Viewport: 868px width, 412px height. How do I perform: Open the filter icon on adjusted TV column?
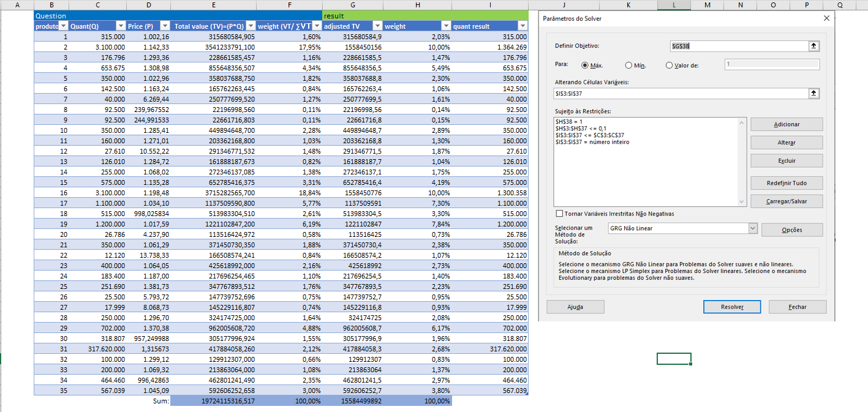click(x=377, y=26)
